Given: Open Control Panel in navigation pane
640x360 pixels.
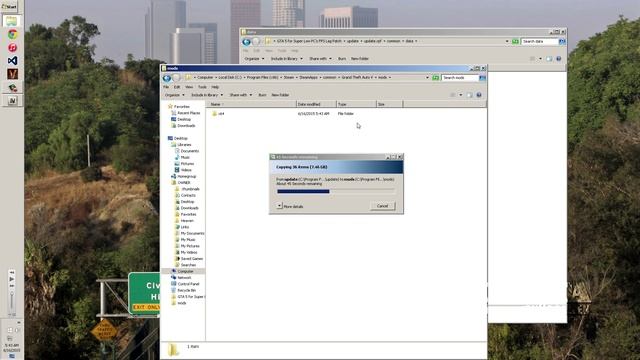Looking at the screenshot, I should pos(185,284).
